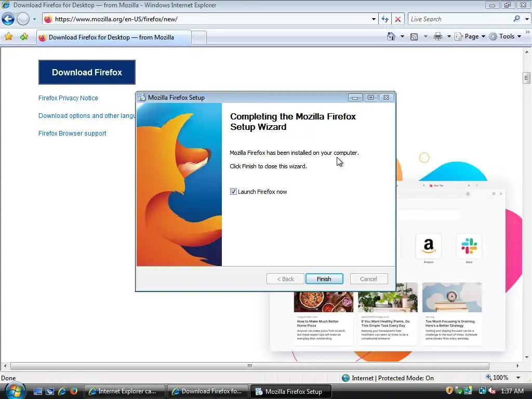
Task: Open the Firefox Privacy Notice link
Action: [68, 98]
